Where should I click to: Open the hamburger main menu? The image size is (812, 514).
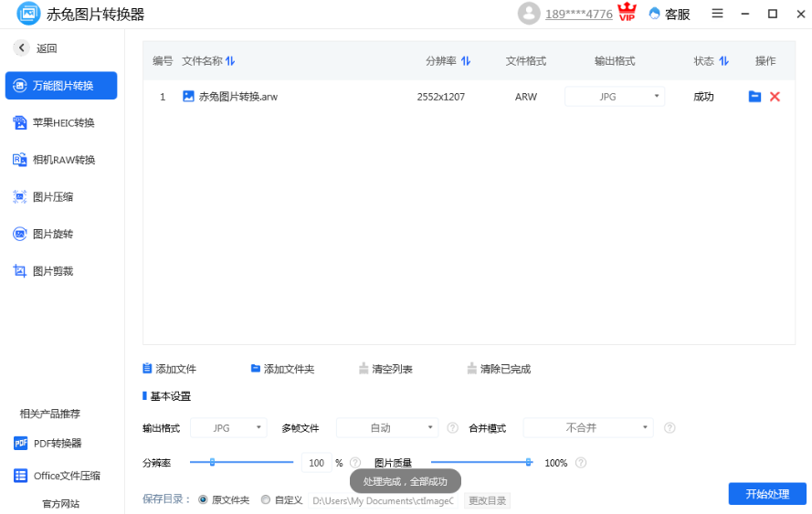tap(717, 14)
